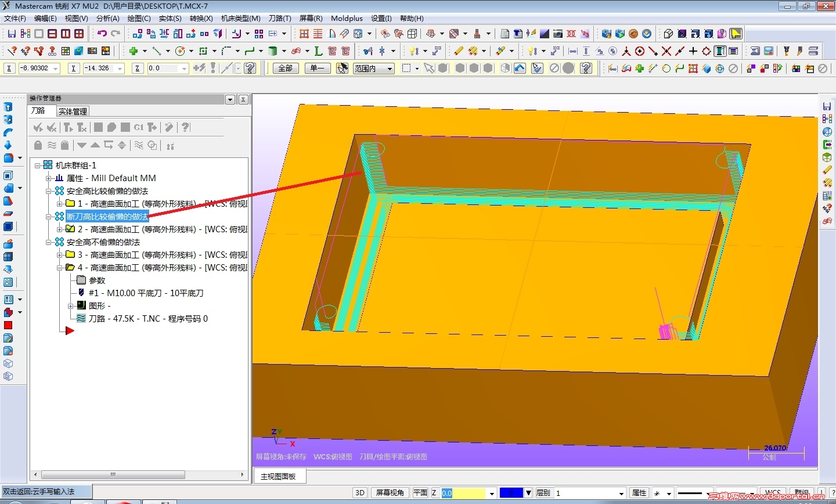Click the G1 post-process operations icon
This screenshot has width=836, height=504.
(x=139, y=127)
